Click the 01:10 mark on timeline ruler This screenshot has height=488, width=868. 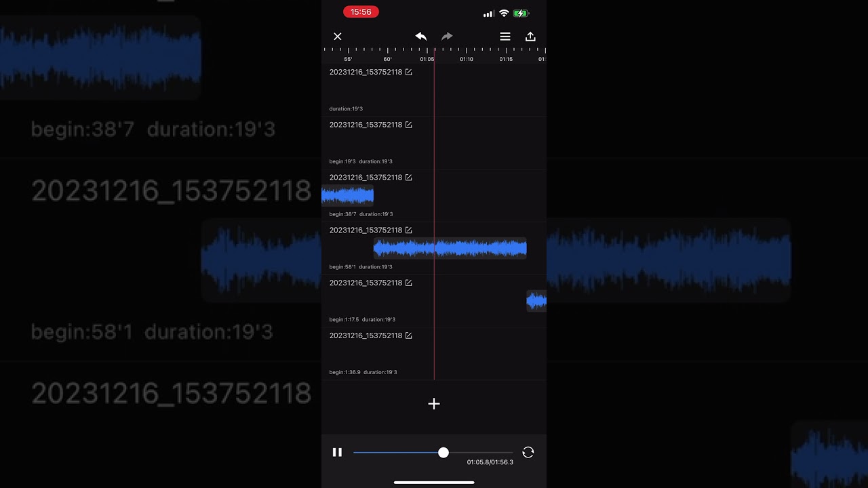click(467, 59)
